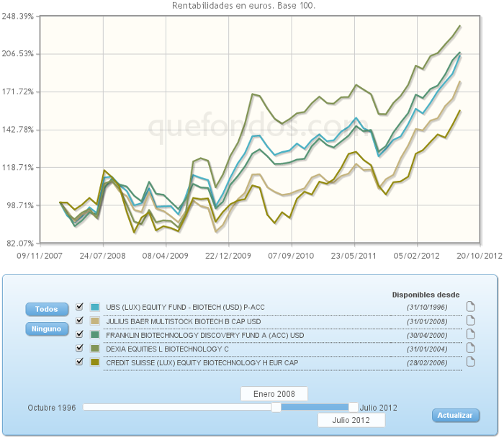Click the Actualizar button
The width and height of the screenshot is (504, 438).
[456, 415]
